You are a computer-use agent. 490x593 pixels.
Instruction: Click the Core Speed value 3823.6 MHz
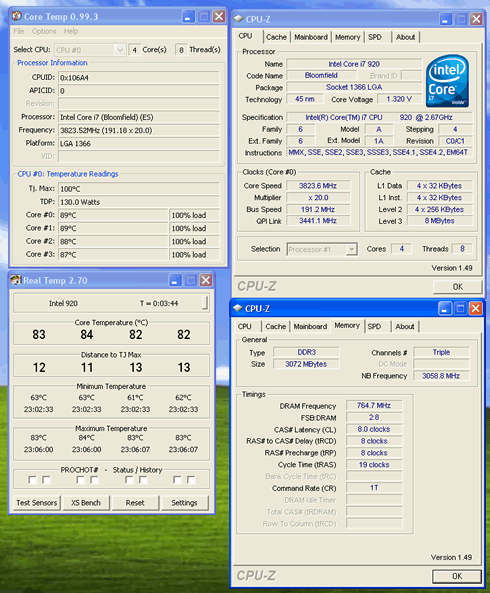[x=318, y=186]
